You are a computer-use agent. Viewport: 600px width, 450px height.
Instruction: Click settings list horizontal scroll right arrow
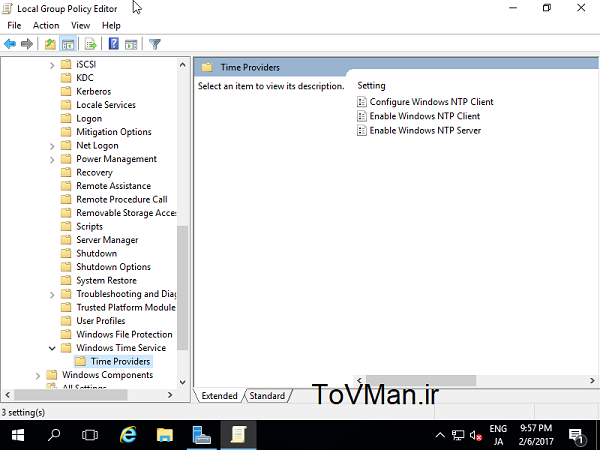592,380
